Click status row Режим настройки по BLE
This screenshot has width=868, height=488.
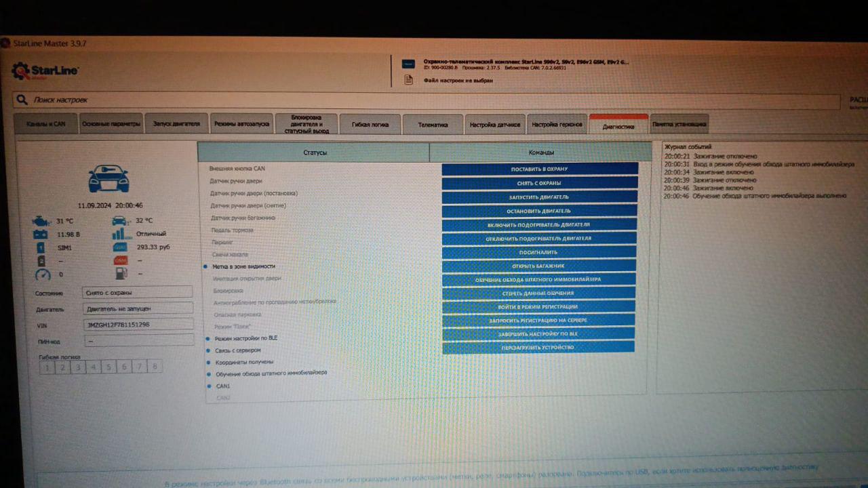[245, 338]
